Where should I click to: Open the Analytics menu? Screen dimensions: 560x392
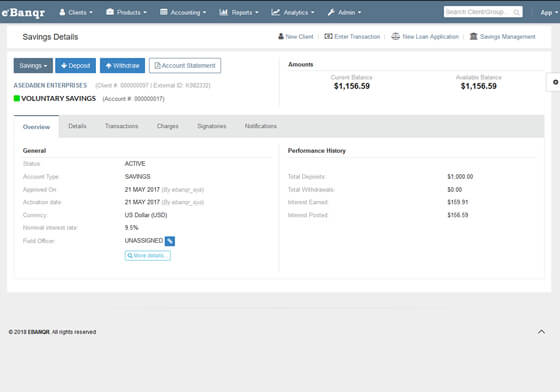pos(292,12)
